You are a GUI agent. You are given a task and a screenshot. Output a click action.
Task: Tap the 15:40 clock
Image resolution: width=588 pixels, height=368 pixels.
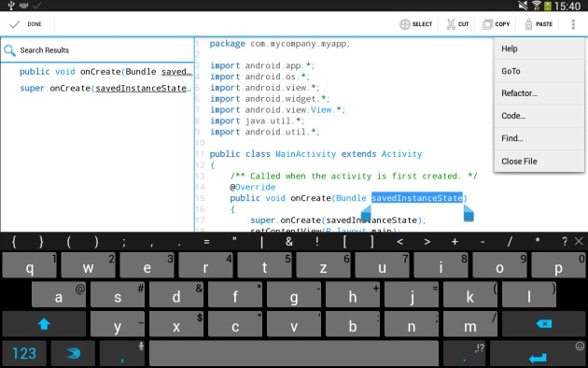567,6
